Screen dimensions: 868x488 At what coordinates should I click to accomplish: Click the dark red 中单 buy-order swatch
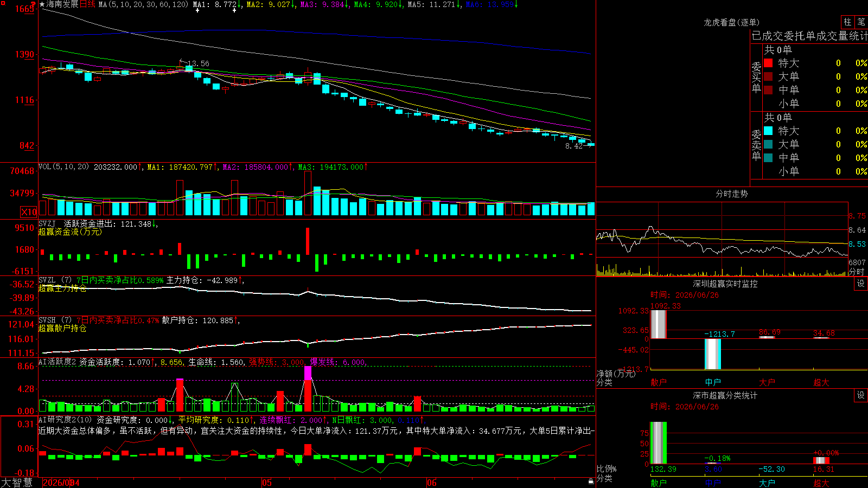(x=768, y=90)
